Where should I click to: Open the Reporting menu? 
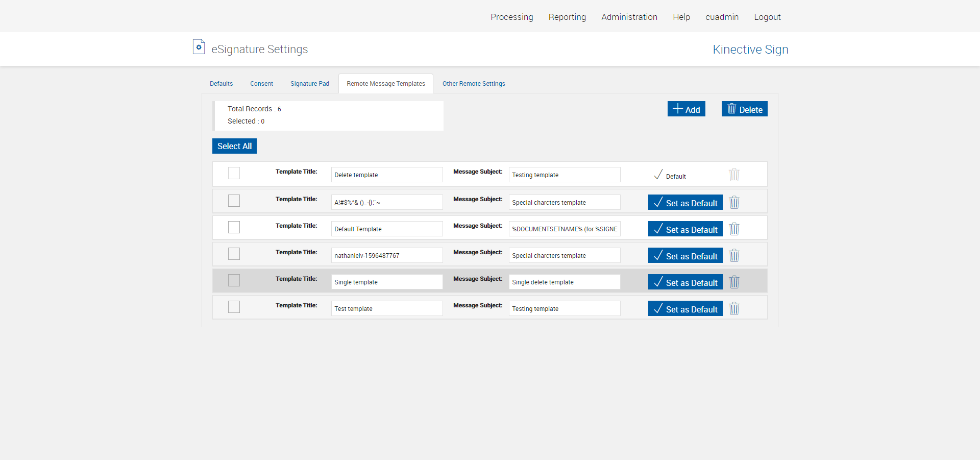point(567,17)
